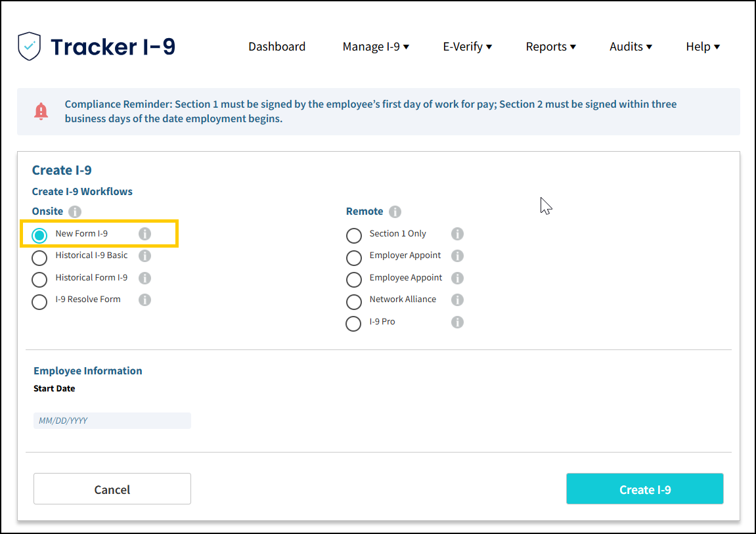This screenshot has height=534, width=756.
Task: Expand the Manage I-9 menu
Action: (x=376, y=46)
